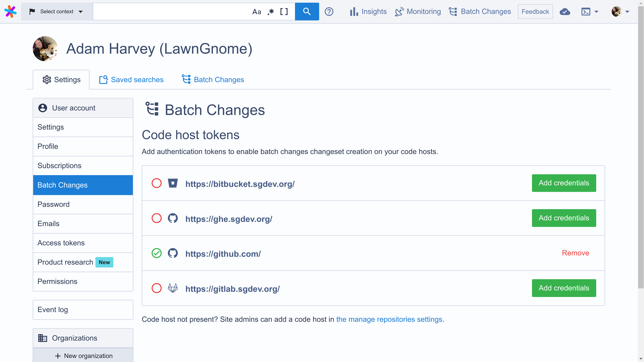The image size is (644, 362).
Task: Open Permissions in the sidebar
Action: point(83,282)
